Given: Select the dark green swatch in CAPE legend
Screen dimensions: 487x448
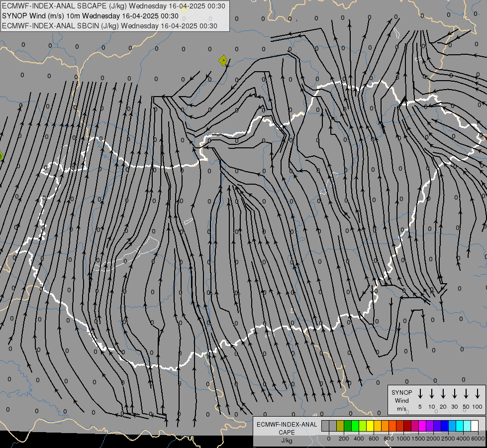Looking at the screenshot, I should [348, 426].
